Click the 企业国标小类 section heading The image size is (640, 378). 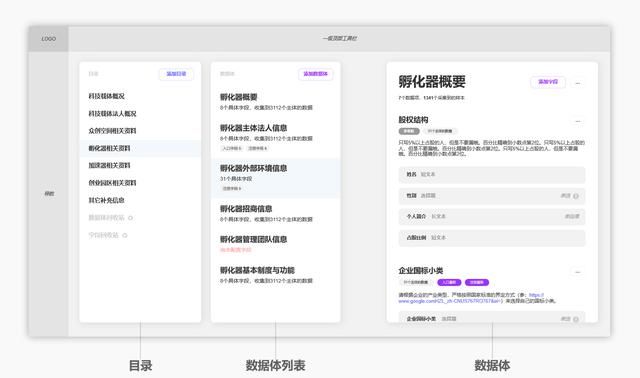coord(420,271)
